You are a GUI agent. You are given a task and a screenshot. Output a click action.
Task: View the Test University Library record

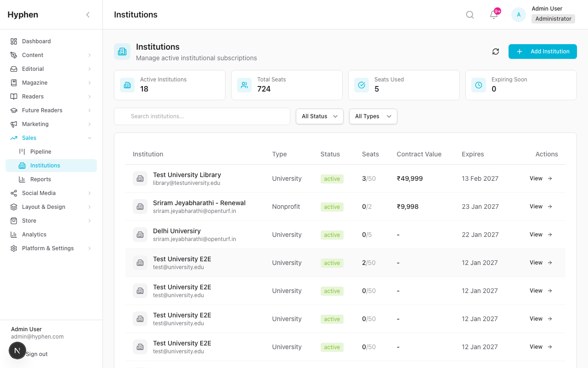point(536,178)
